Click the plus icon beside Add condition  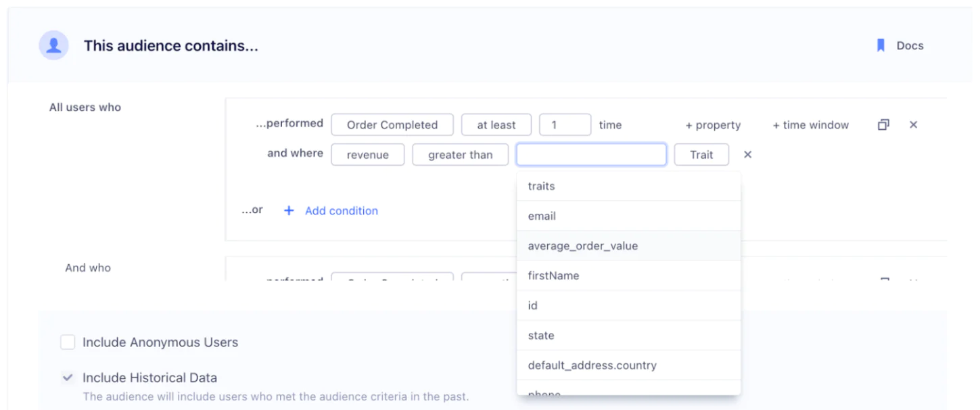(x=289, y=210)
